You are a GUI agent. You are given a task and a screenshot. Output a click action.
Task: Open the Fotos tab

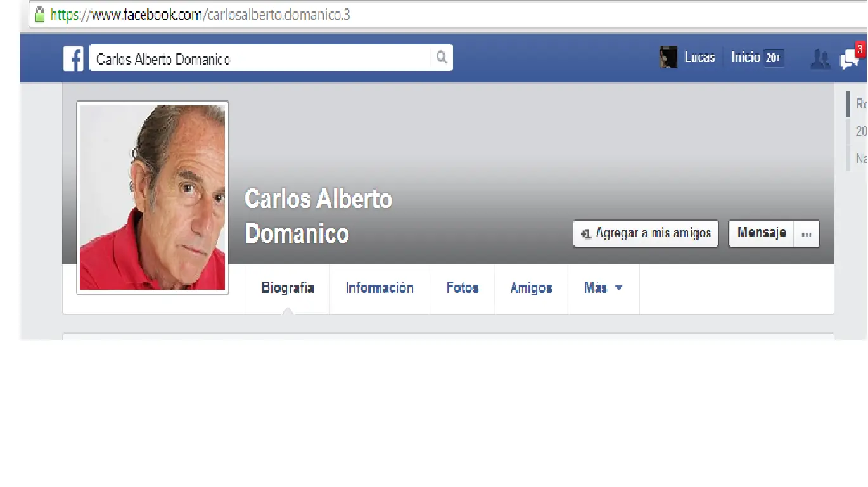coord(462,289)
